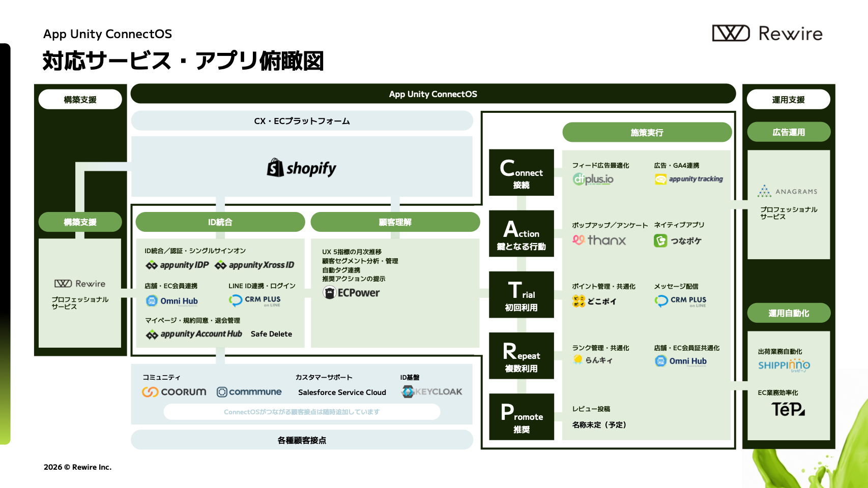Click the Connect 接続 block

click(522, 172)
